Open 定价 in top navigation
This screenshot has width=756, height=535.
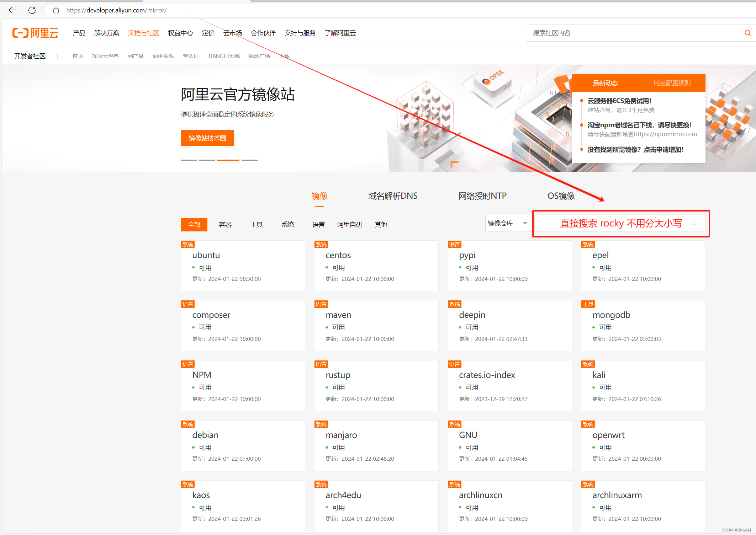(208, 33)
